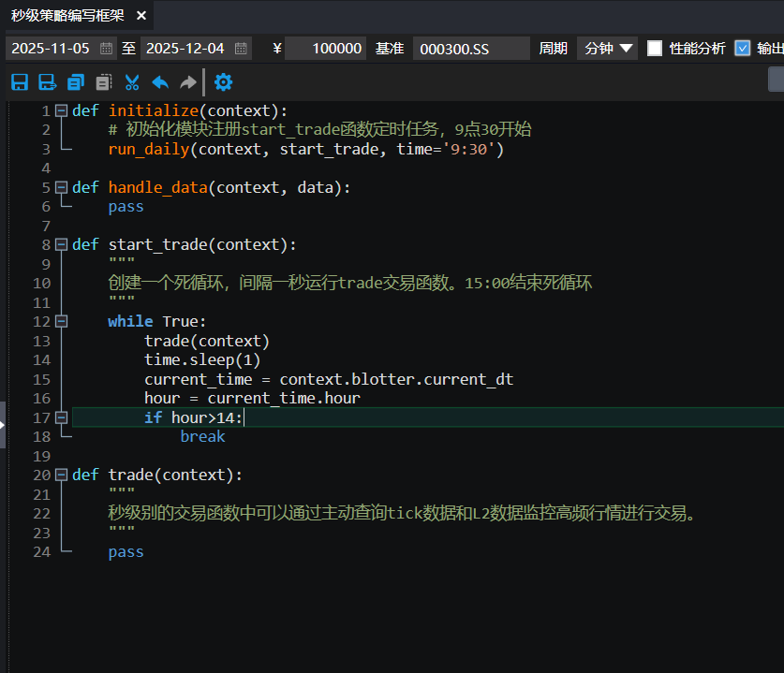Click the 基准 field containing 000300.SS
The image size is (784, 673).
pyautogui.click(x=471, y=49)
